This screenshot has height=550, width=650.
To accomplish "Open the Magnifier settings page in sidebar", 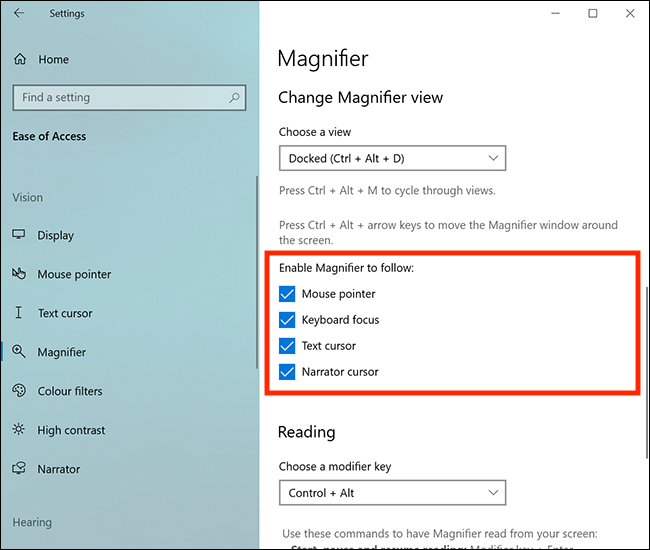I will click(x=62, y=352).
